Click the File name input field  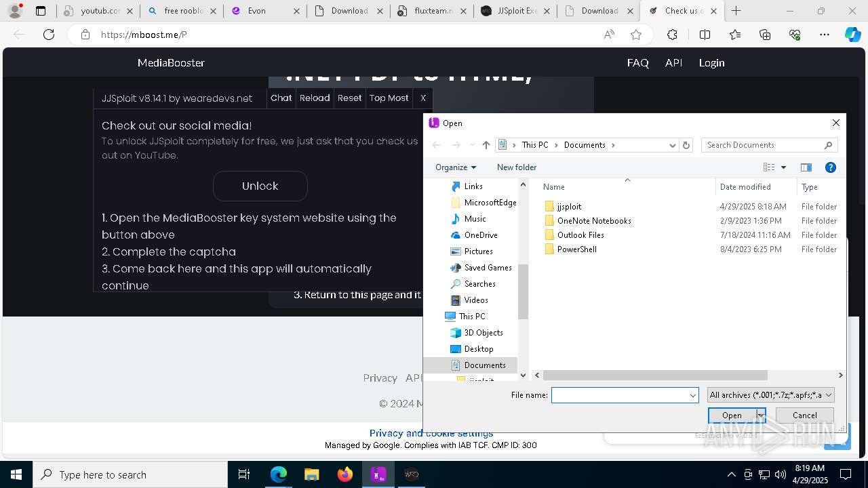pos(619,395)
